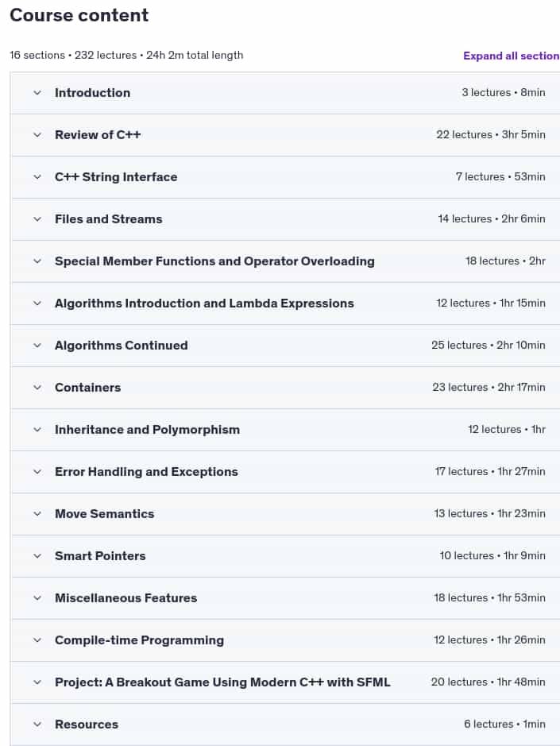Click the 25 lectures • 2hr 10min label

(x=489, y=346)
